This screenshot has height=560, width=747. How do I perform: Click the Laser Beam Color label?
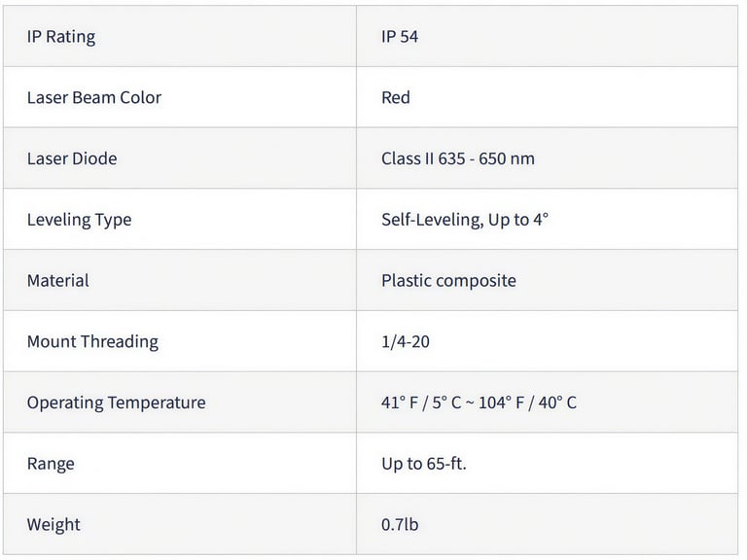tap(93, 97)
